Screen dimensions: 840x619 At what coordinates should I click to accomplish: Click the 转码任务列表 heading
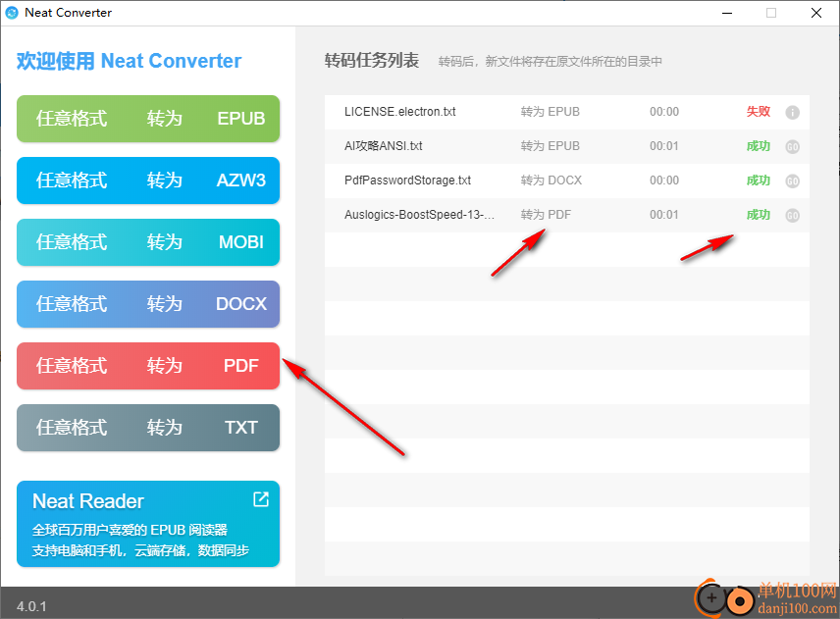click(x=371, y=61)
